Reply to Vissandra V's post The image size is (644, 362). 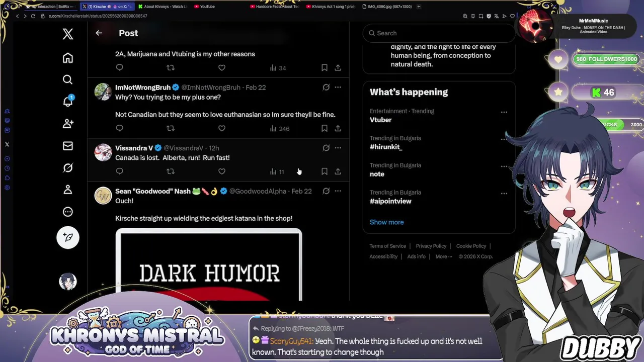[120, 171]
